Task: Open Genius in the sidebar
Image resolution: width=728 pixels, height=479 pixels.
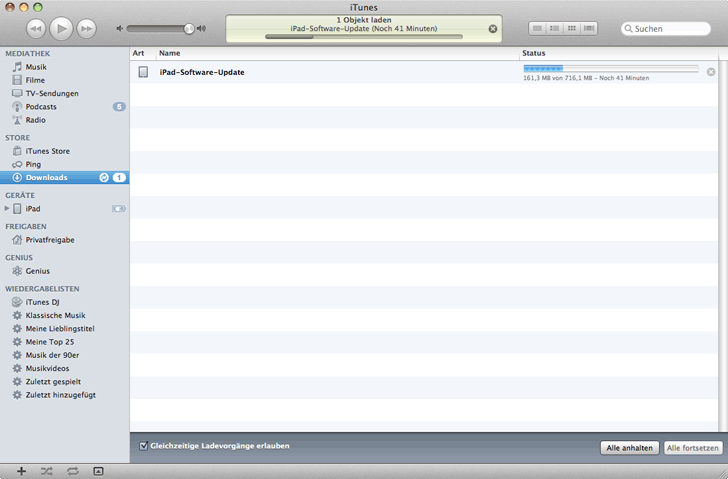Action: [37, 271]
